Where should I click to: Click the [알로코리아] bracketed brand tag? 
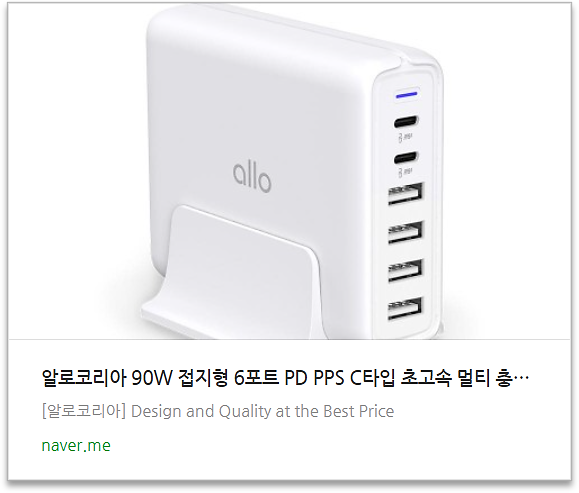[x=84, y=411]
